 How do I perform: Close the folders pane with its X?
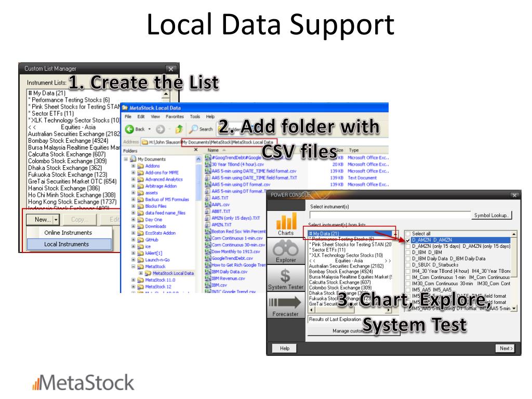(x=195, y=150)
